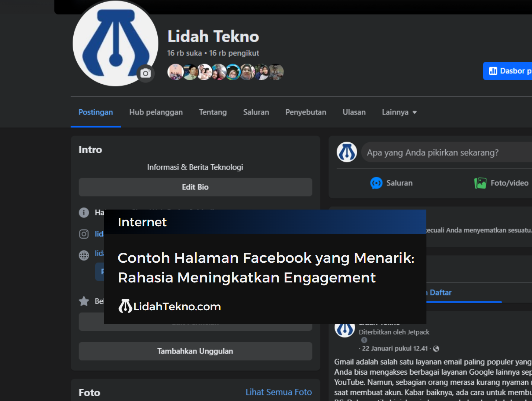The height and width of the screenshot is (401, 532).
Task: Select the Daftar view tab
Action: 440,292
